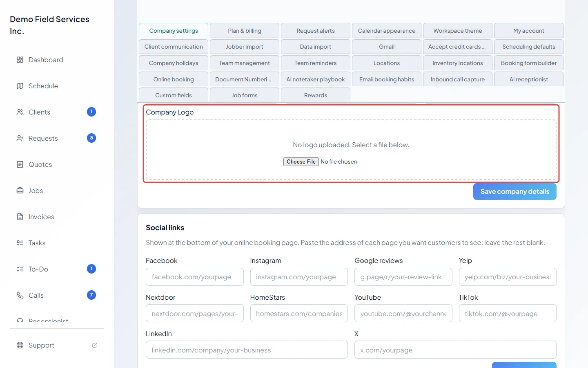Click the Tasks list icon
Image resolution: width=588 pixels, height=368 pixels.
tap(20, 243)
